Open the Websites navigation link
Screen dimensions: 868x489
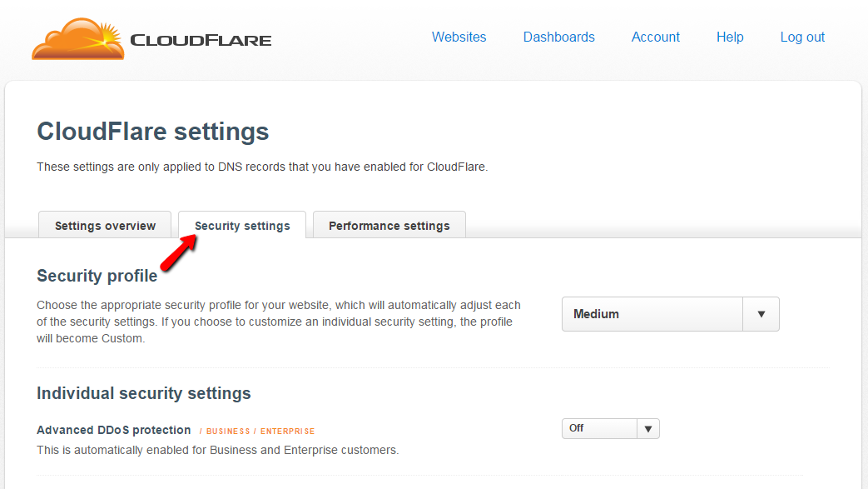[x=459, y=37]
